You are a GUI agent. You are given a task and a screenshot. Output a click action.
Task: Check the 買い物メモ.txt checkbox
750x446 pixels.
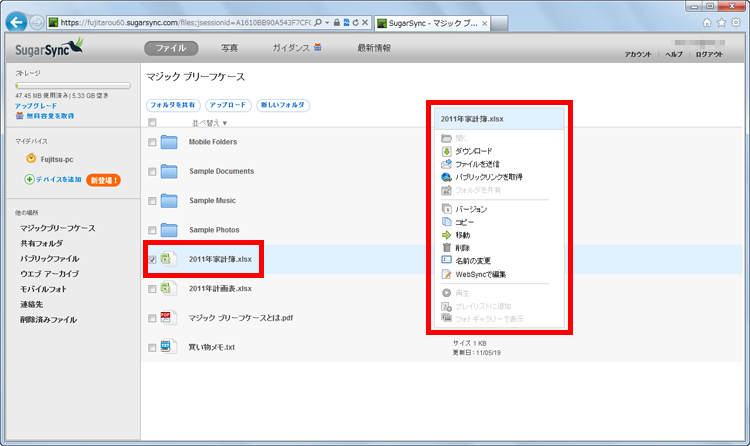[x=152, y=347]
